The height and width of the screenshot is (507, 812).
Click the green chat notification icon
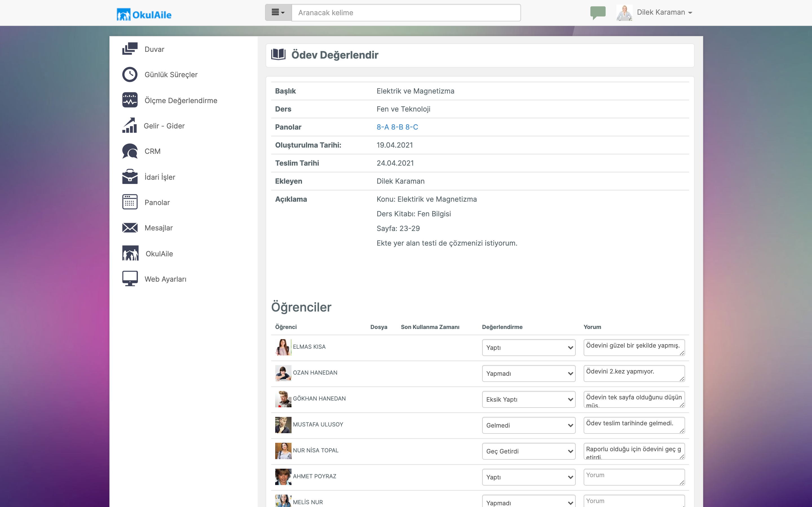[x=598, y=13]
